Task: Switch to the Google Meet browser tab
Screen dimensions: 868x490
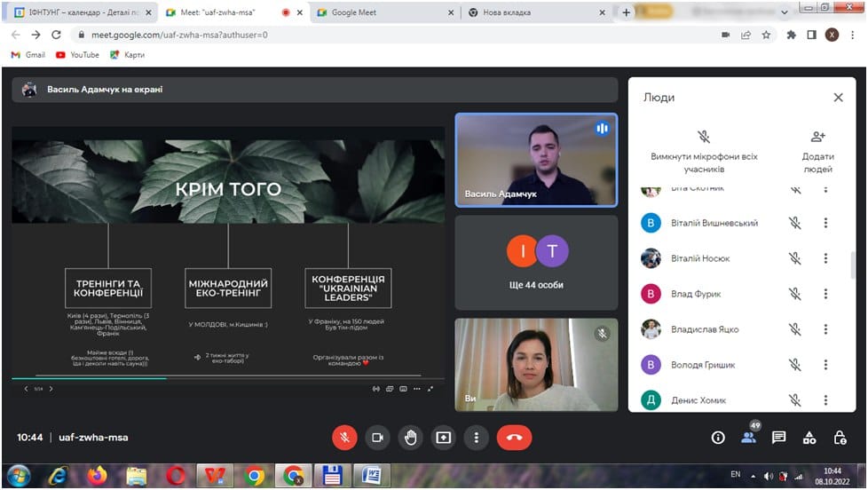Action: point(382,12)
